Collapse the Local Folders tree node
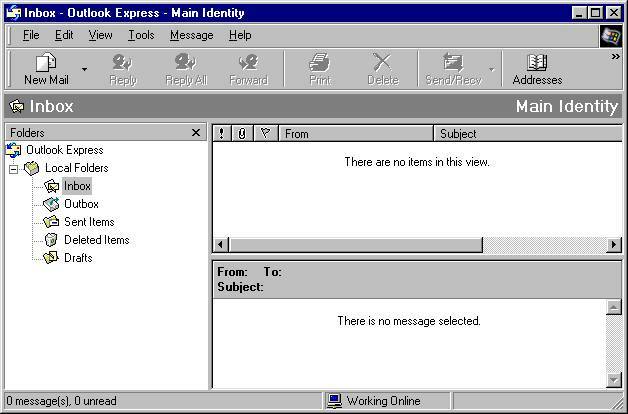628x414 pixels. (x=13, y=169)
